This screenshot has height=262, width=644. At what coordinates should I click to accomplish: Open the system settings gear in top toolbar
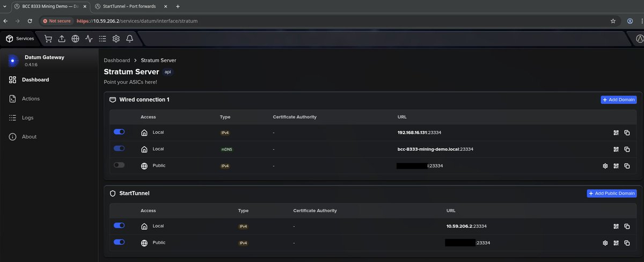[x=116, y=39]
